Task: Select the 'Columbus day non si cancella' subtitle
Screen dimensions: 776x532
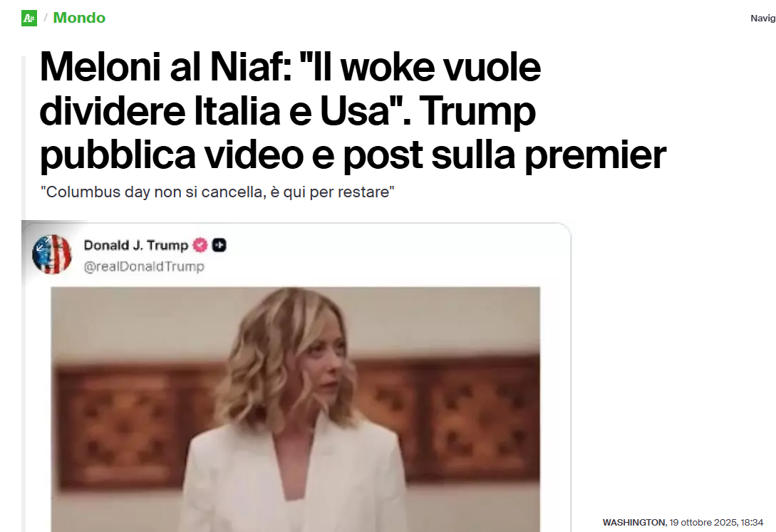Action: tap(217, 192)
